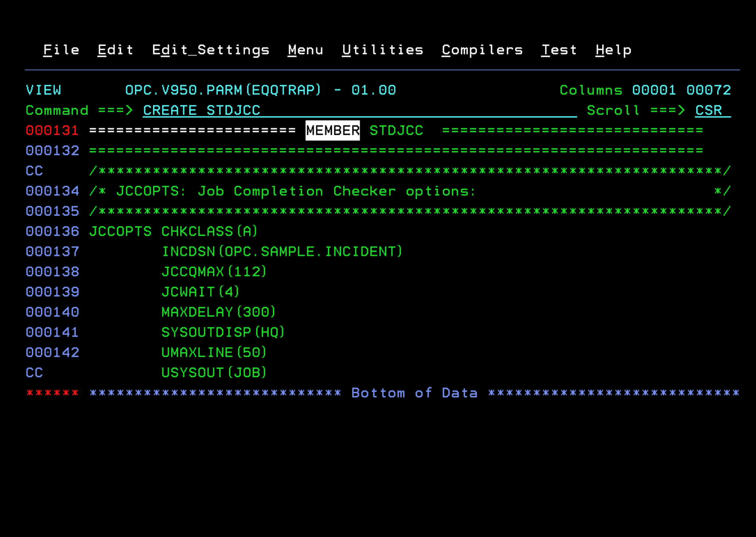Click the first CC line command field

pyautogui.click(x=34, y=171)
